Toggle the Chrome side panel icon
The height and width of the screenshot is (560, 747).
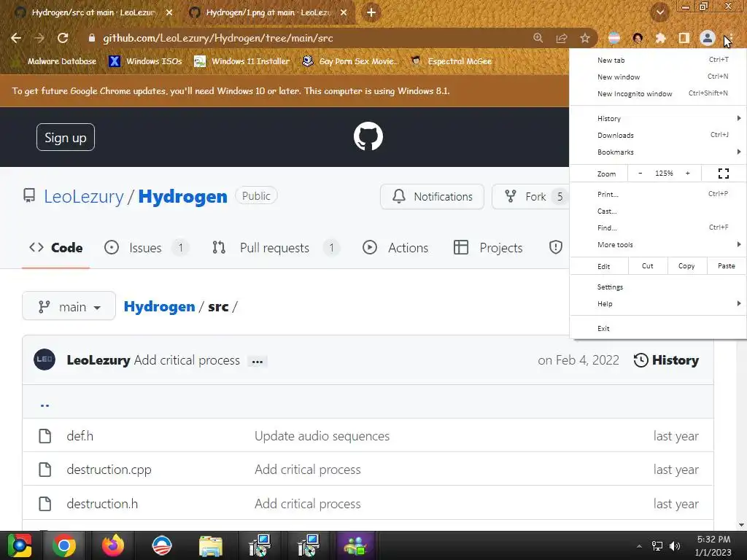click(684, 38)
